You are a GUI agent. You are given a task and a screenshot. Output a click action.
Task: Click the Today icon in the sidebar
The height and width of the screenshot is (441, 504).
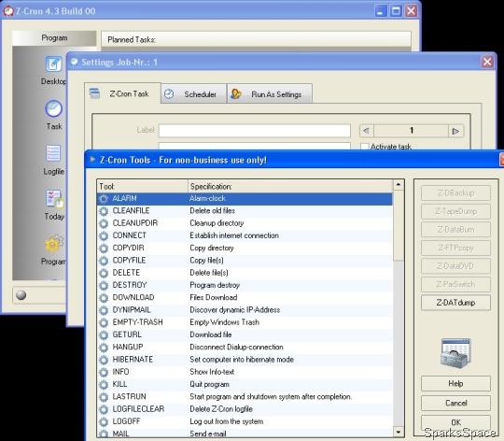[x=54, y=198]
